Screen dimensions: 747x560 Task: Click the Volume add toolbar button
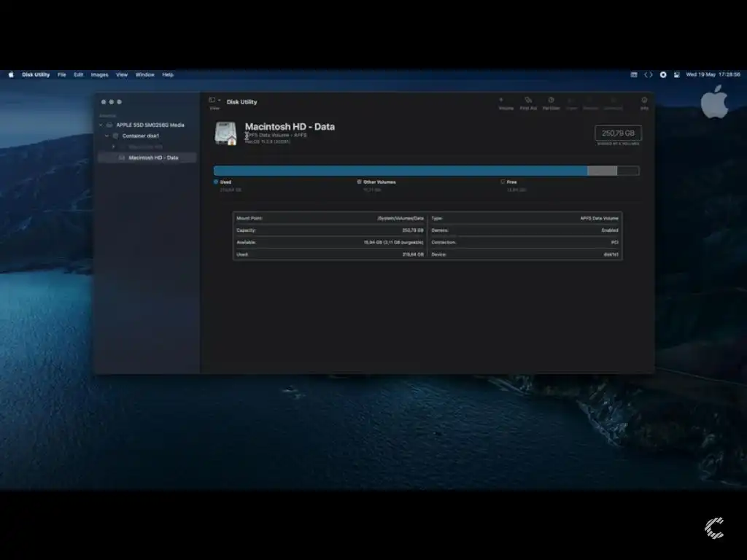click(x=506, y=104)
